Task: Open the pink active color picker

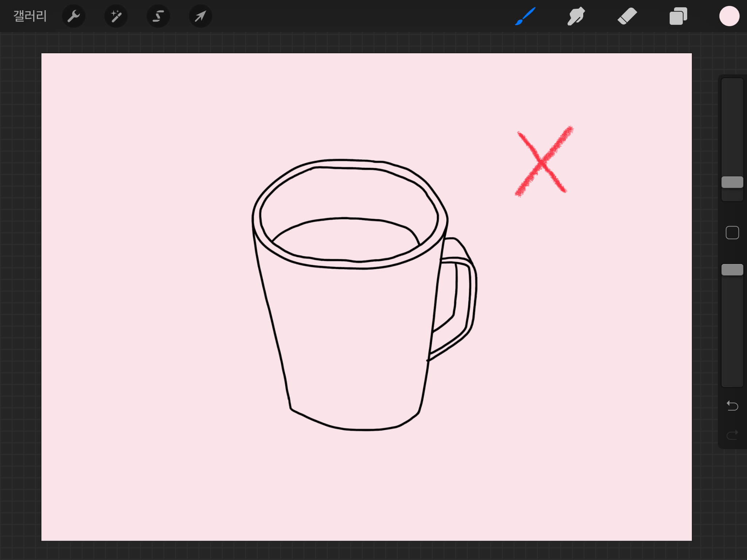Action: click(x=729, y=16)
